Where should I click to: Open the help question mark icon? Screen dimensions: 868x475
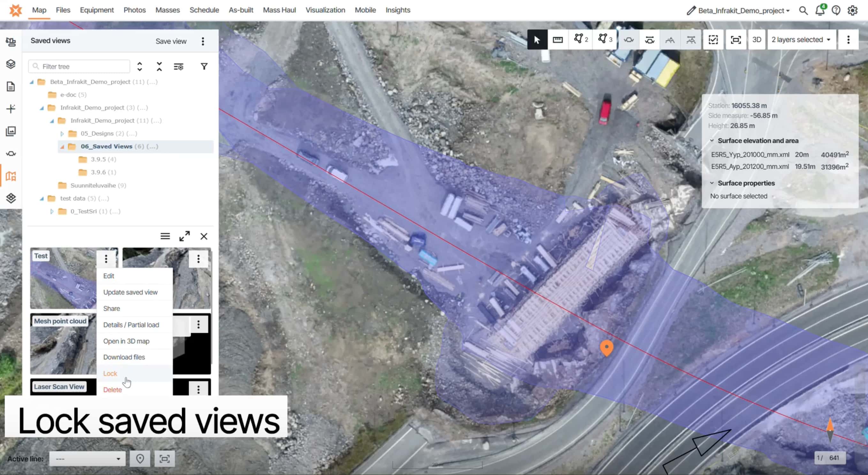[x=836, y=11]
